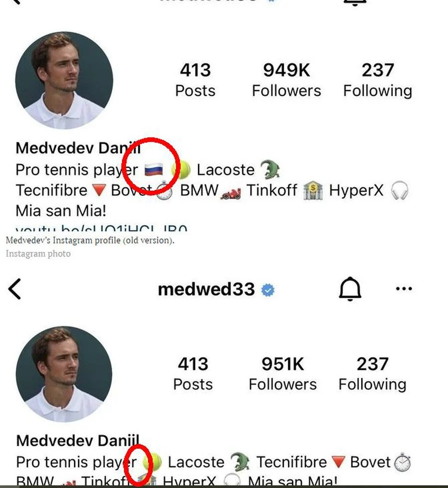Open the 951K Followers list
Viewport: 448px width, 488px height.
282,373
